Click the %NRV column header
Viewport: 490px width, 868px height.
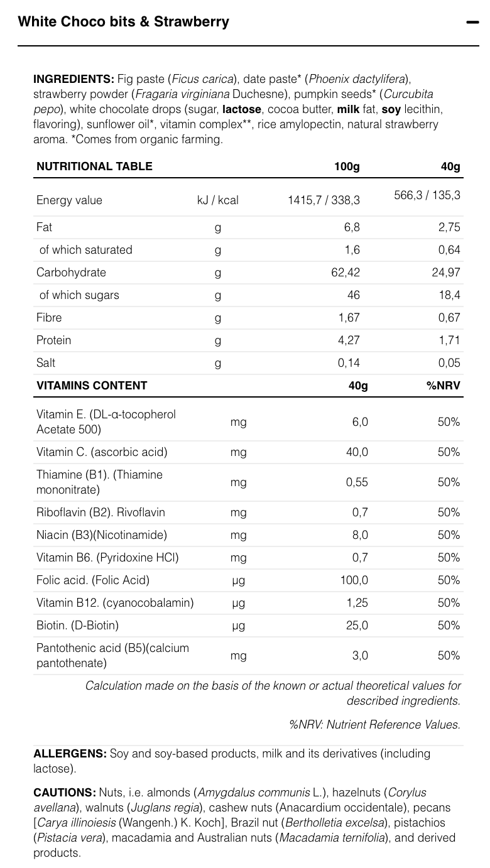(x=443, y=386)
